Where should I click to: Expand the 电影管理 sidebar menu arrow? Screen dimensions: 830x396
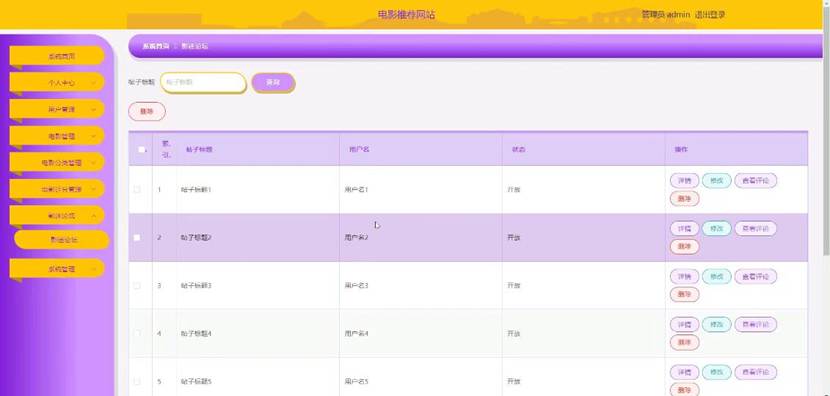(x=93, y=136)
